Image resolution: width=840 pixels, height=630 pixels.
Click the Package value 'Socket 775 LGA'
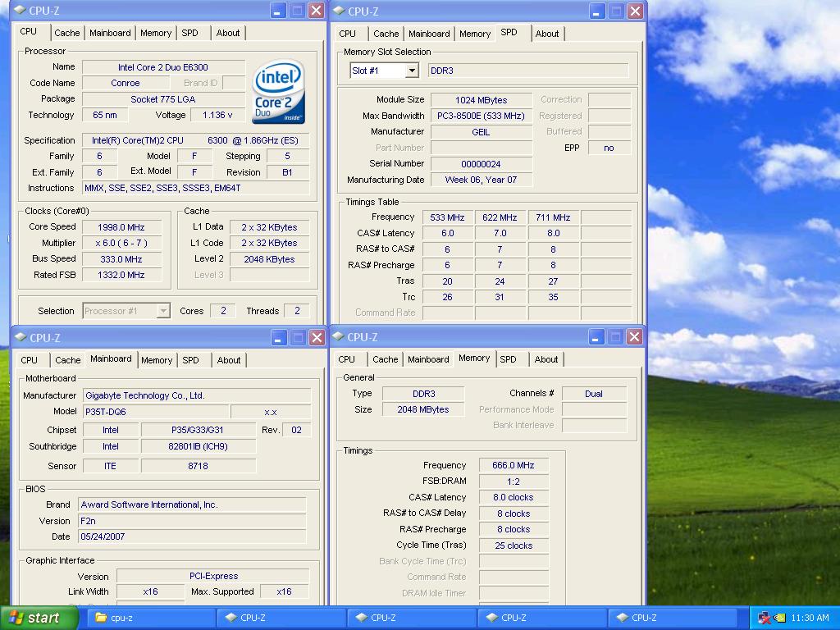[x=163, y=99]
